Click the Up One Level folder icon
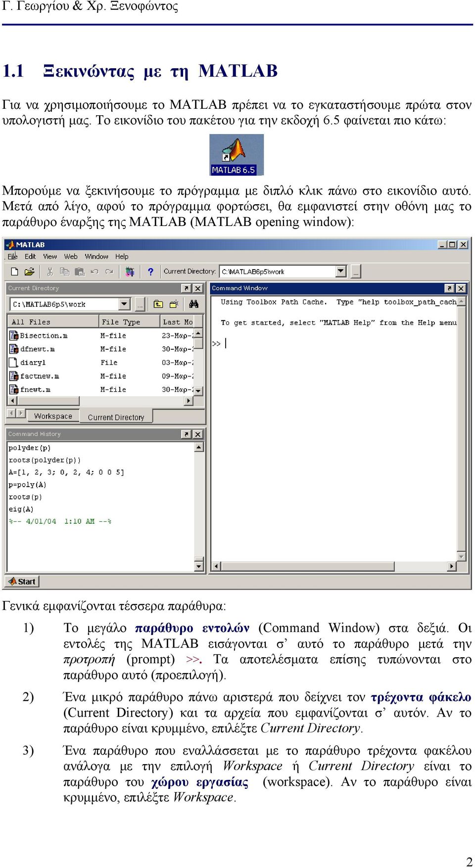 (x=158, y=304)
